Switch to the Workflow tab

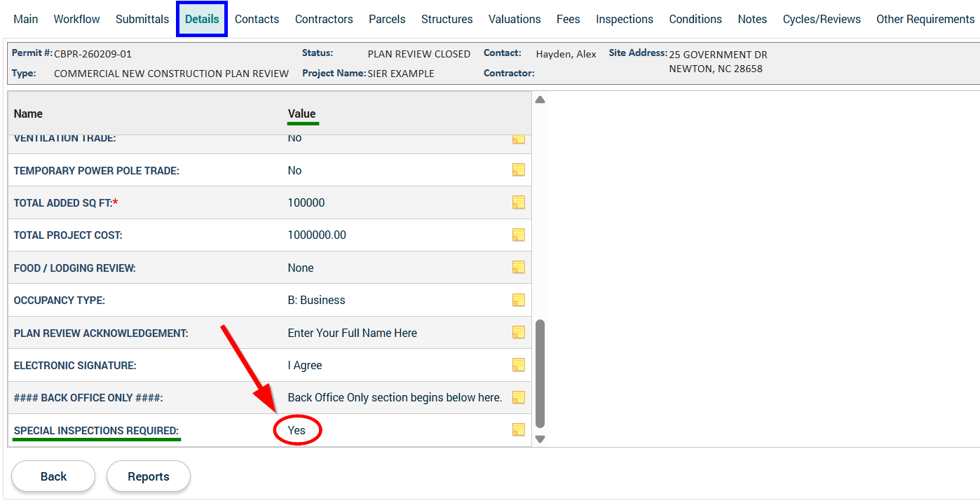76,19
